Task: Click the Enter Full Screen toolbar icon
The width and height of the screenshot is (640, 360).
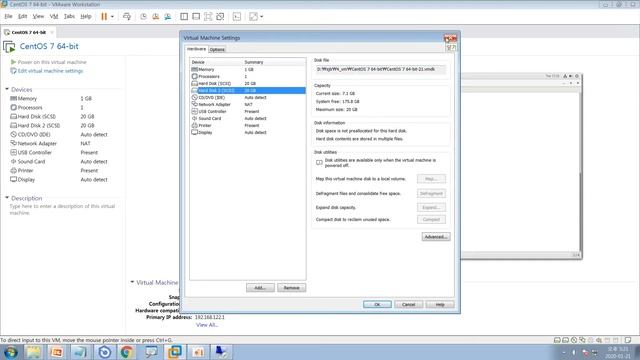Action: (208, 16)
